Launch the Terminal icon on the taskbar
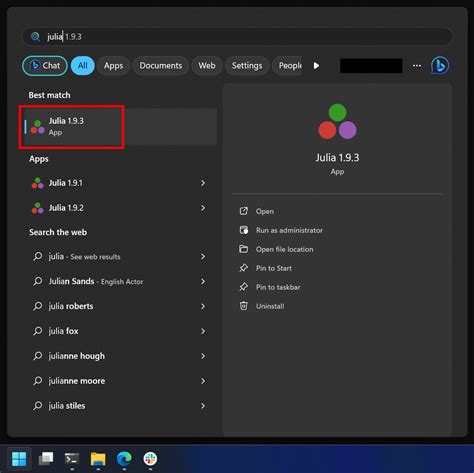Image resolution: width=474 pixels, height=473 pixels. [x=72, y=459]
